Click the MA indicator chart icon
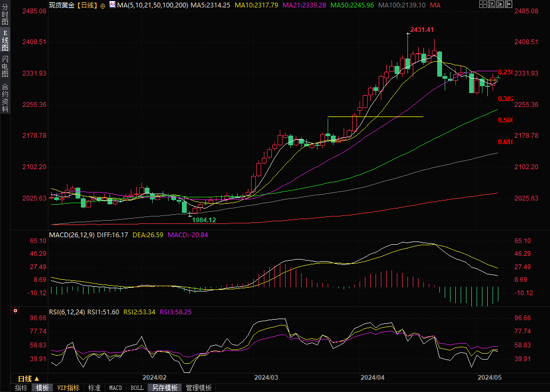This screenshot has width=550, height=392. [x=112, y=5]
